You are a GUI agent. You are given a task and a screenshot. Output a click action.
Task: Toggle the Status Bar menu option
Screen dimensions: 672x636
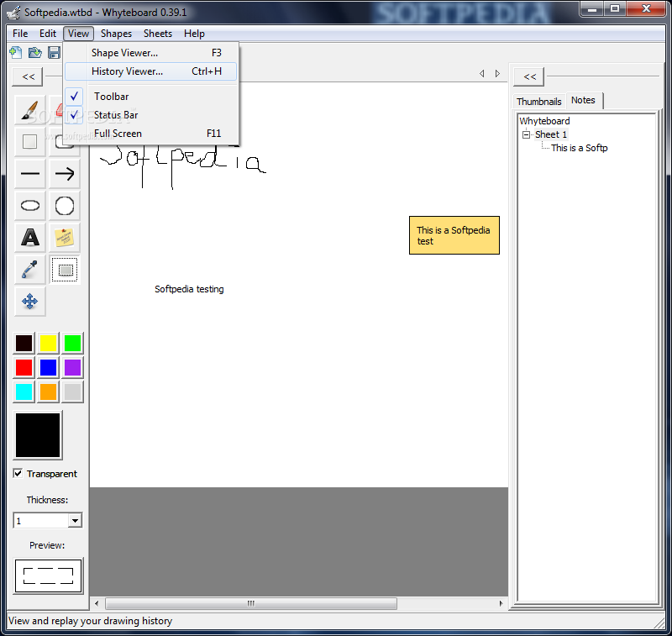tap(151, 115)
